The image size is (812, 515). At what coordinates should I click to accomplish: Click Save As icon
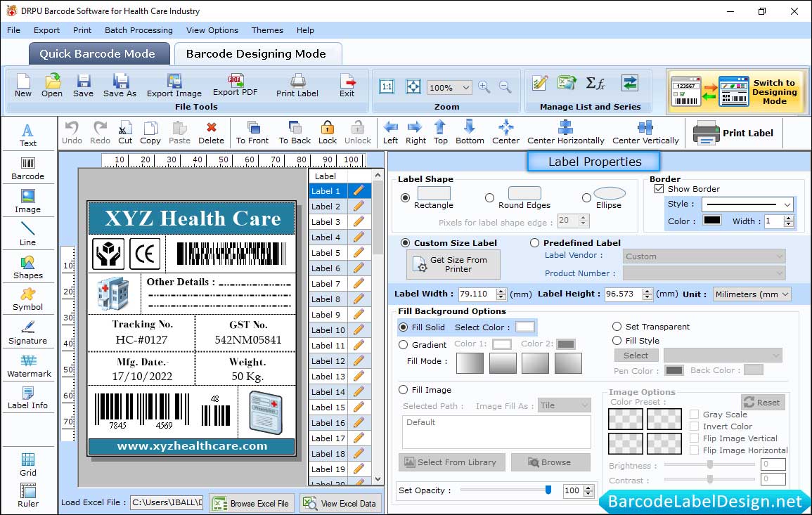tap(120, 86)
